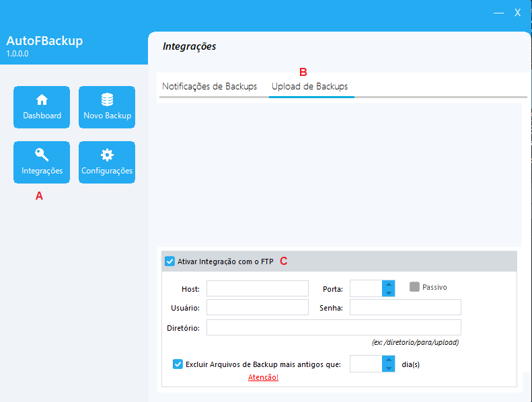Image resolution: width=532 pixels, height=402 pixels.
Task: Click the Integrações page heading
Action: click(x=189, y=46)
